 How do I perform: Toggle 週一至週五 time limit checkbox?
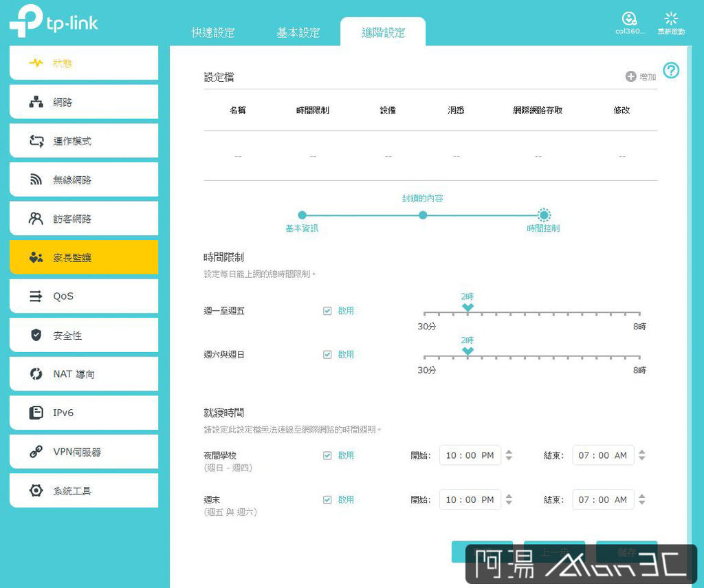tap(327, 311)
